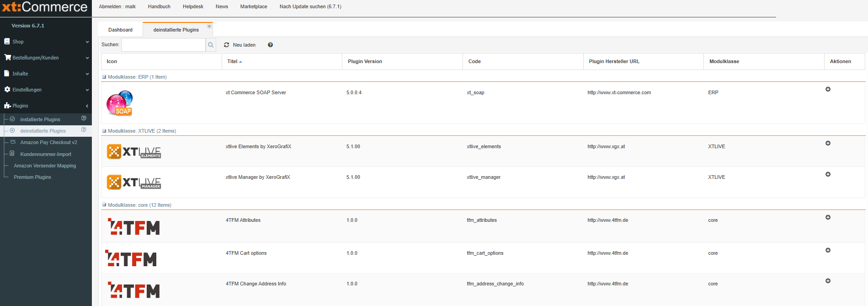Click the search magnifier icon

click(211, 45)
